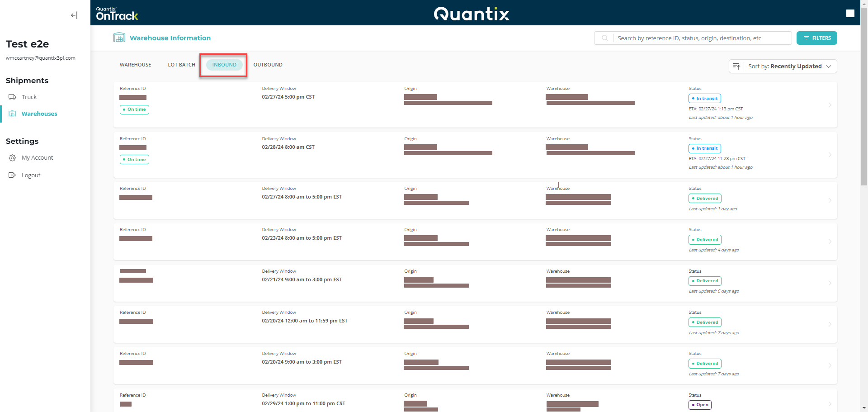
Task: Switch to the Outbound tab
Action: [268, 65]
